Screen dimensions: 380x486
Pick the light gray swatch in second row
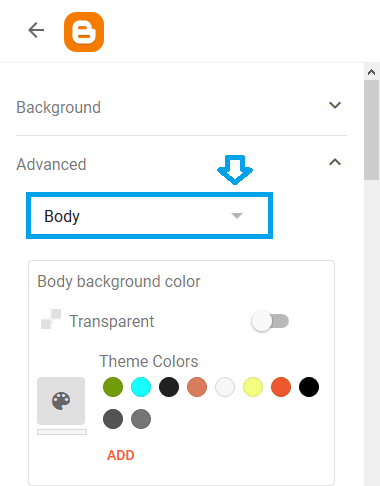point(141,419)
